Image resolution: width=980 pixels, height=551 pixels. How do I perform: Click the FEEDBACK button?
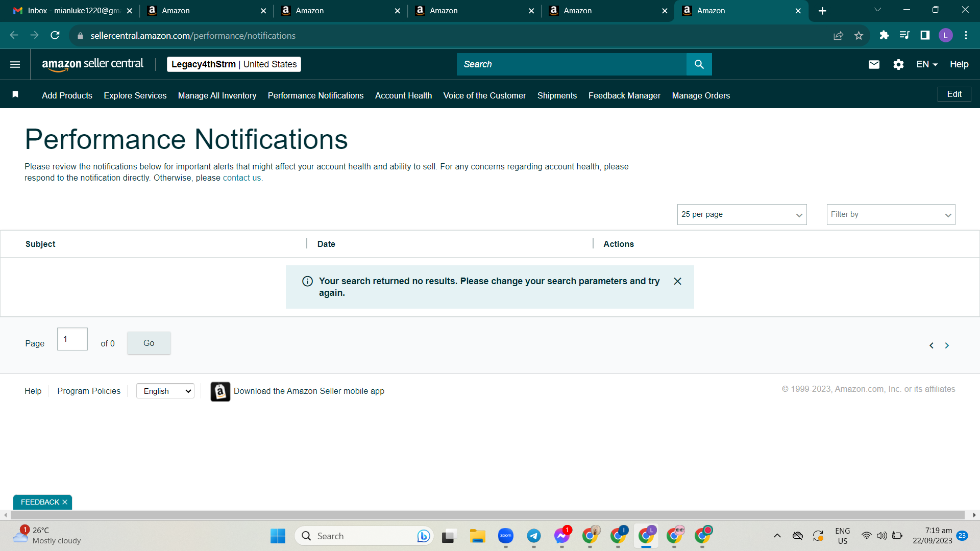tap(40, 502)
